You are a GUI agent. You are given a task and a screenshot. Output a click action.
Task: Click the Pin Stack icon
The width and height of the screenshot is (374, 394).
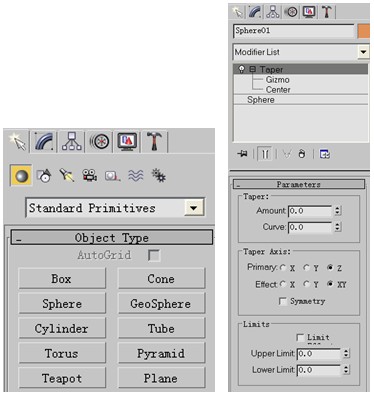[242, 154]
